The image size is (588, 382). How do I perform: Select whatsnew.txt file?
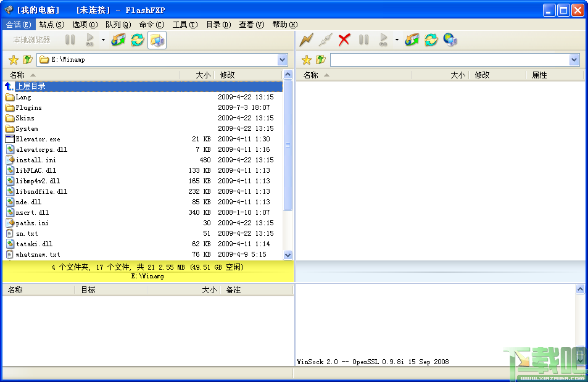pyautogui.click(x=143, y=254)
